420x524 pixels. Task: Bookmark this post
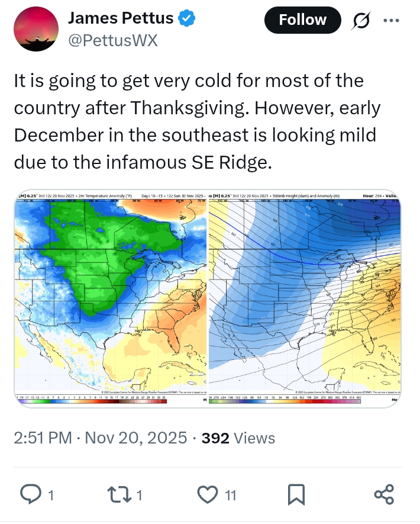pyautogui.click(x=296, y=494)
